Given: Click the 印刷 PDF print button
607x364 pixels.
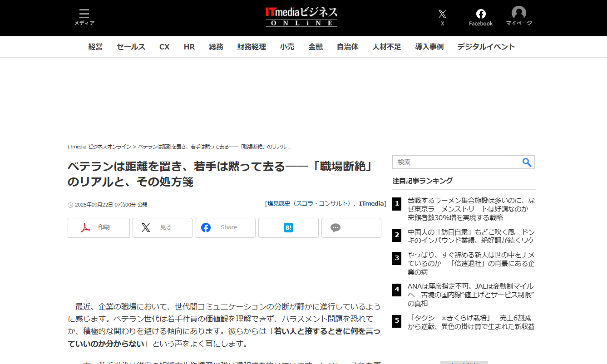Looking at the screenshot, I should click(99, 228).
